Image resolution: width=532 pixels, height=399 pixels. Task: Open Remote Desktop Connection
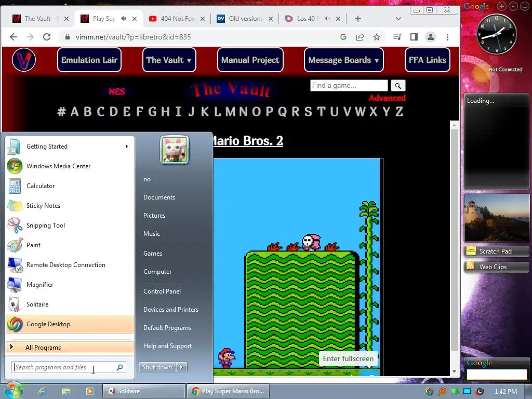(70, 265)
